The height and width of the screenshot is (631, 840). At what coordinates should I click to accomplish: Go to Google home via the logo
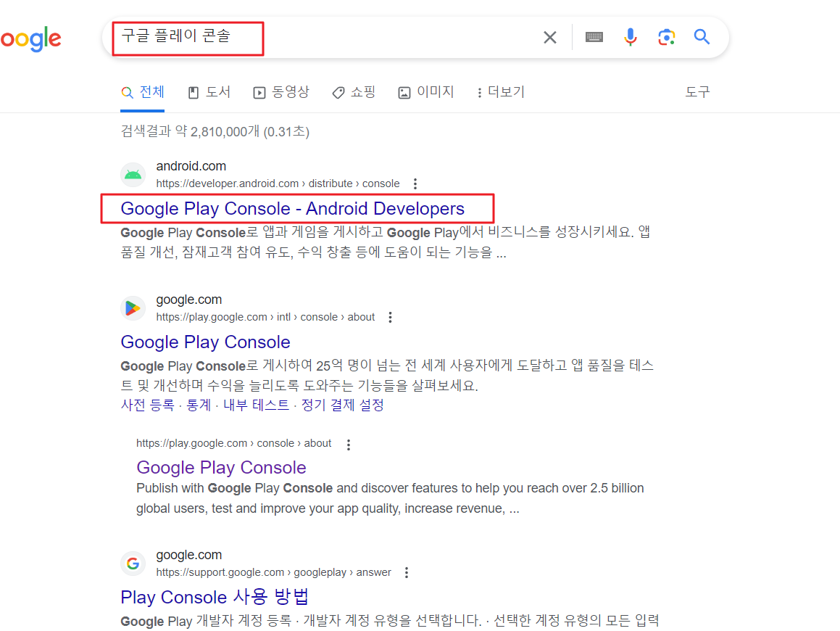[x=30, y=38]
